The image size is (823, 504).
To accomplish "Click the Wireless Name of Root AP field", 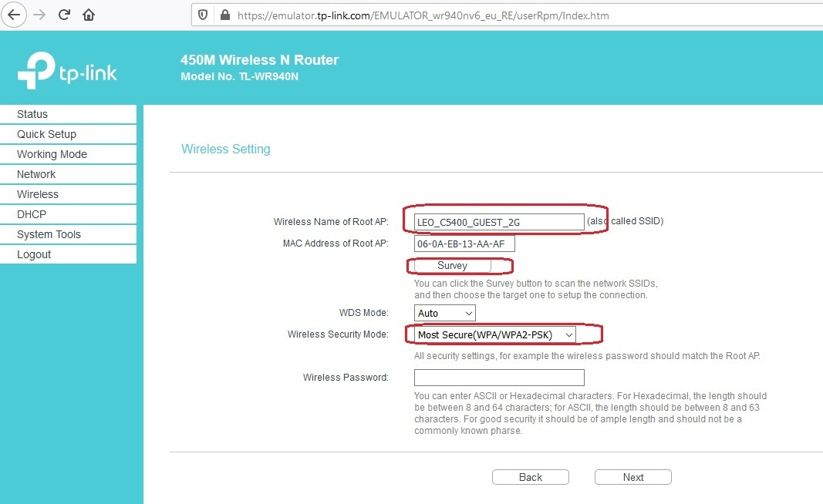I will coord(499,222).
